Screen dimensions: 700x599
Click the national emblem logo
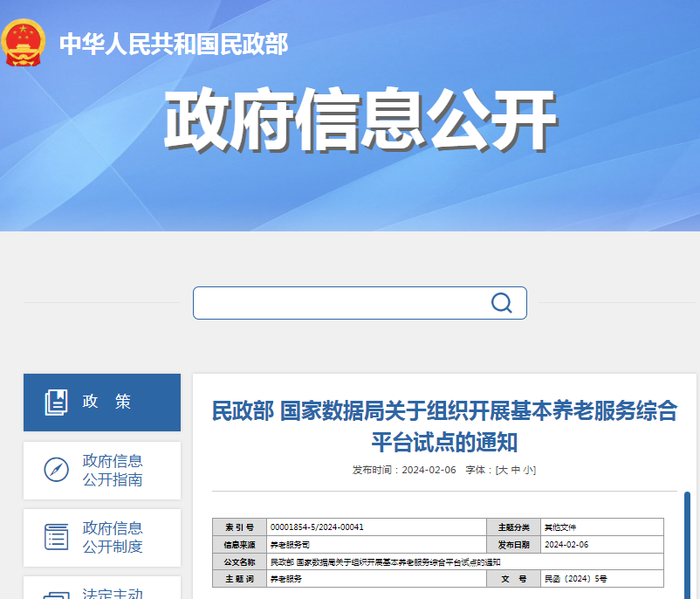[x=24, y=43]
